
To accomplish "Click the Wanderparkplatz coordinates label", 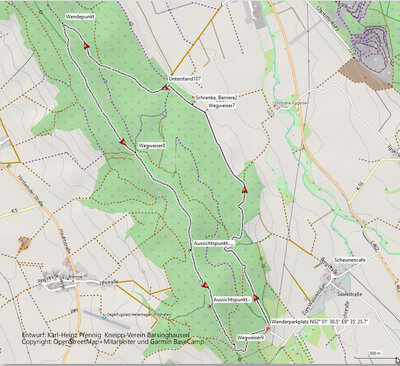I will pos(321,322).
